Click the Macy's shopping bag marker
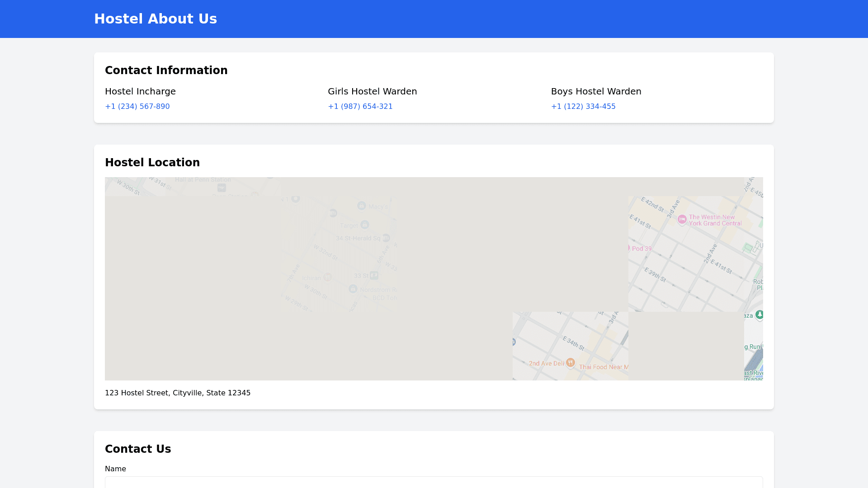Image resolution: width=868 pixels, height=488 pixels. (x=361, y=206)
